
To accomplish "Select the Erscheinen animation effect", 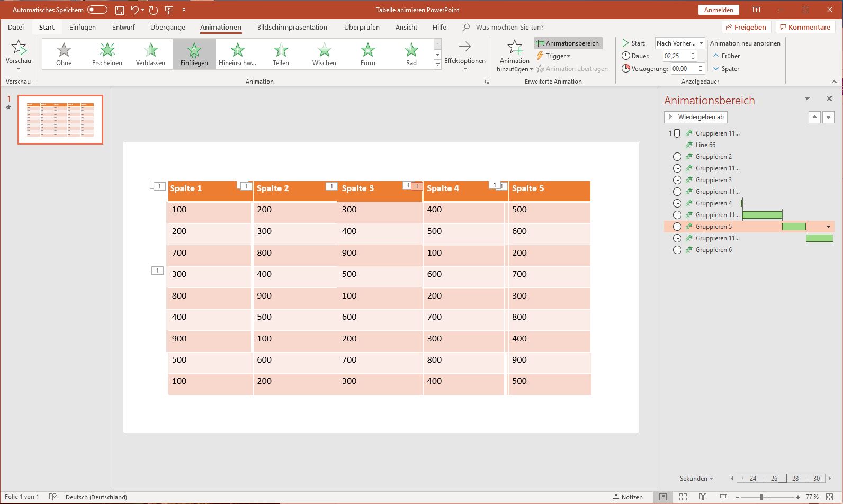I will click(x=107, y=54).
